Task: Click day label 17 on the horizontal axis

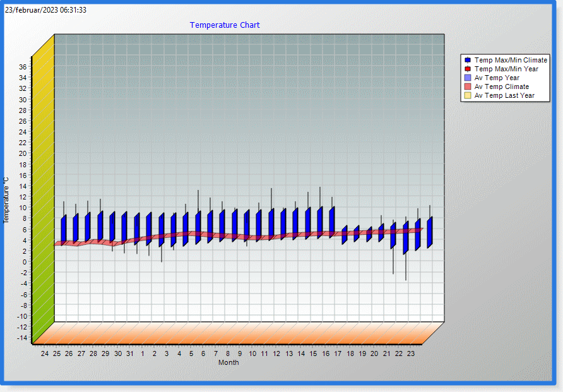Action: [338, 353]
